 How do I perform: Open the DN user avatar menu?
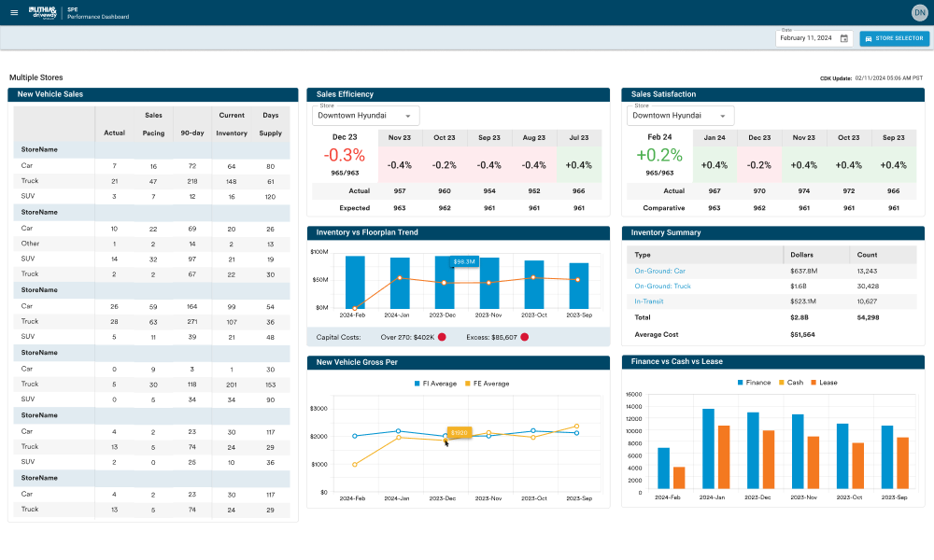tap(918, 12)
